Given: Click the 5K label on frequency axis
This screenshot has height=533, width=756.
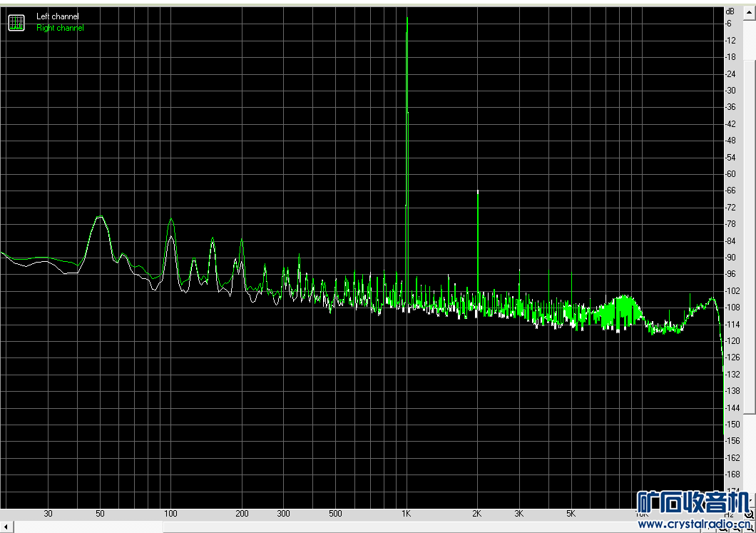Looking at the screenshot, I should pos(571,514).
